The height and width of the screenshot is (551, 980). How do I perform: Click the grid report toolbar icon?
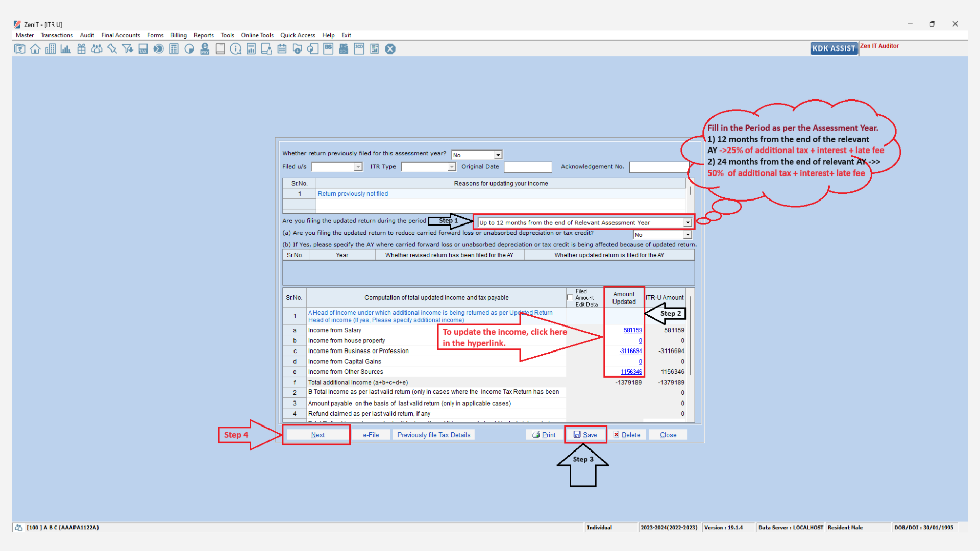[x=375, y=49]
